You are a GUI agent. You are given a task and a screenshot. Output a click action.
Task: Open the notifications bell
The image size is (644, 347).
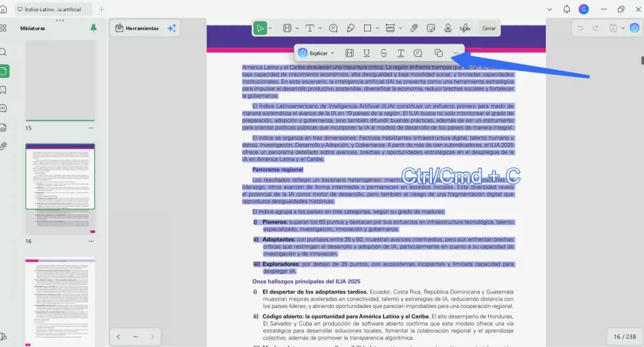pyautogui.click(x=567, y=9)
